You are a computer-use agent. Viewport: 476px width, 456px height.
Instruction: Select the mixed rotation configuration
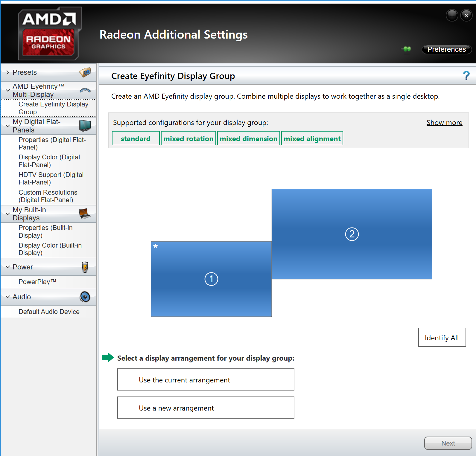pos(188,138)
